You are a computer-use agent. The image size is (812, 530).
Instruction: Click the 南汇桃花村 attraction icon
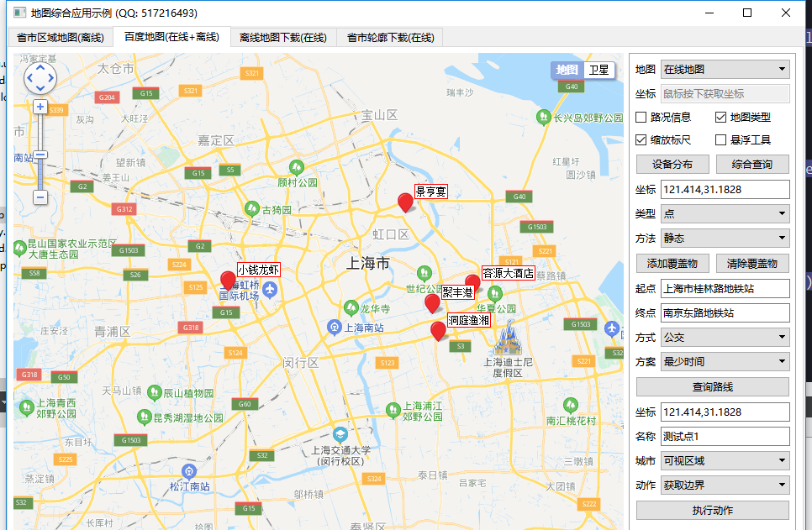point(570,405)
